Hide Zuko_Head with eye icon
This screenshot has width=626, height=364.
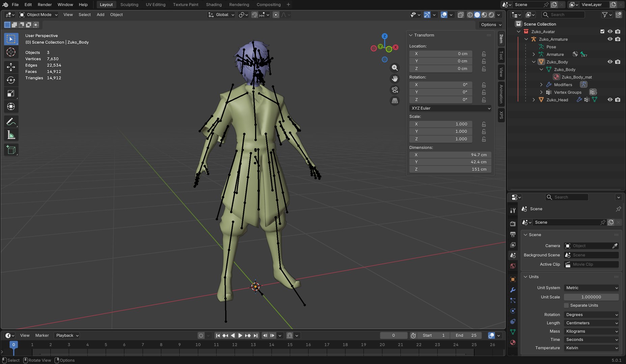click(610, 100)
